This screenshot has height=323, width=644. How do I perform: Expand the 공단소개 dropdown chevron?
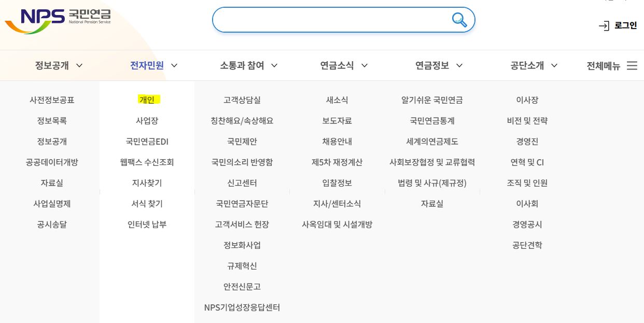(554, 66)
